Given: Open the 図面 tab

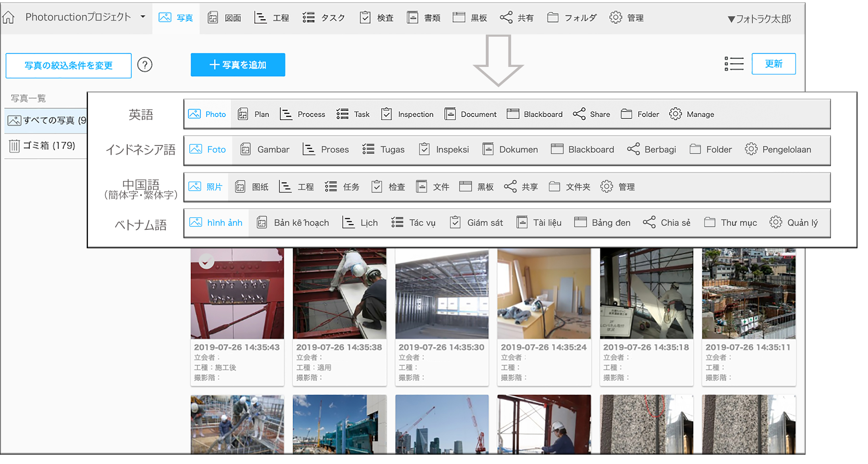Looking at the screenshot, I should 224,18.
